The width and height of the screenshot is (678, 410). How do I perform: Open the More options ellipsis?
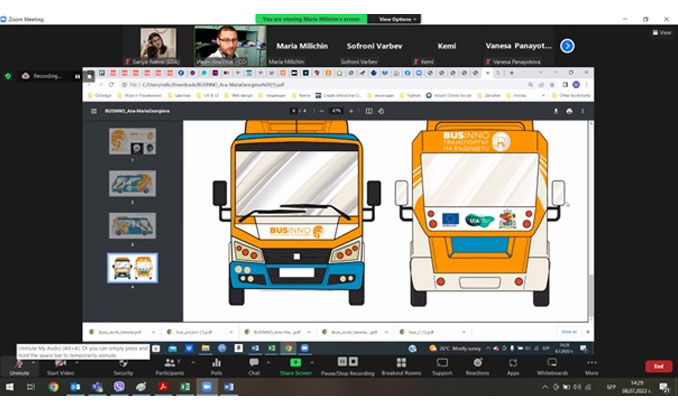pos(592,367)
